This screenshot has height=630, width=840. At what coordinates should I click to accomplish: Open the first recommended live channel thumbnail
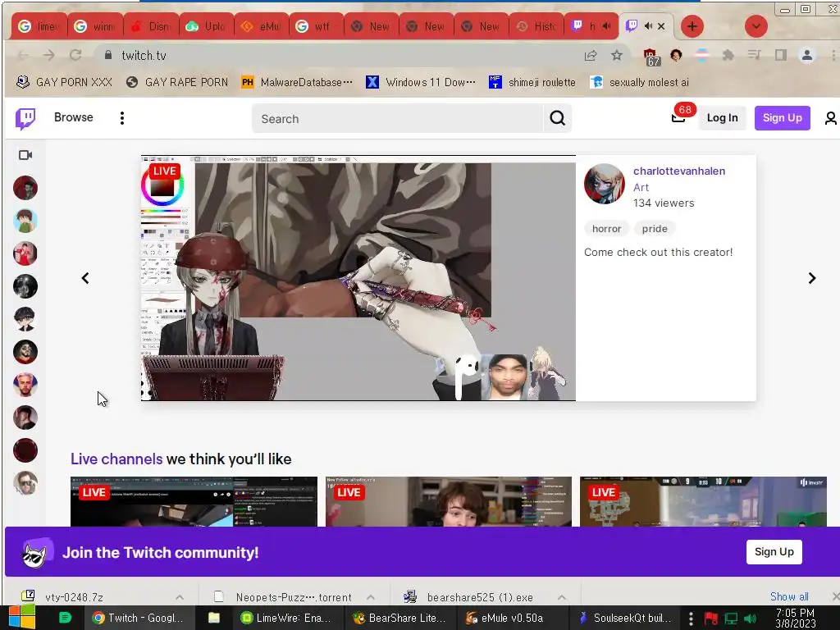click(x=194, y=501)
